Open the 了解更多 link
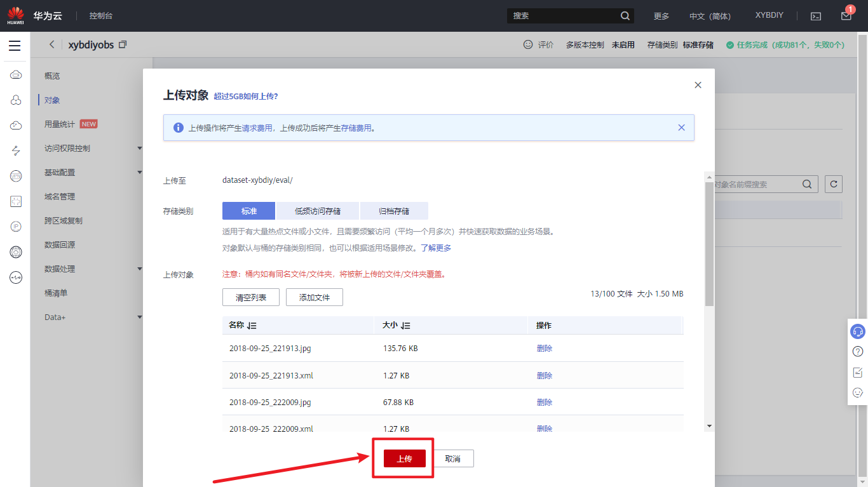Screen dimensions: 868x487 [436, 248]
